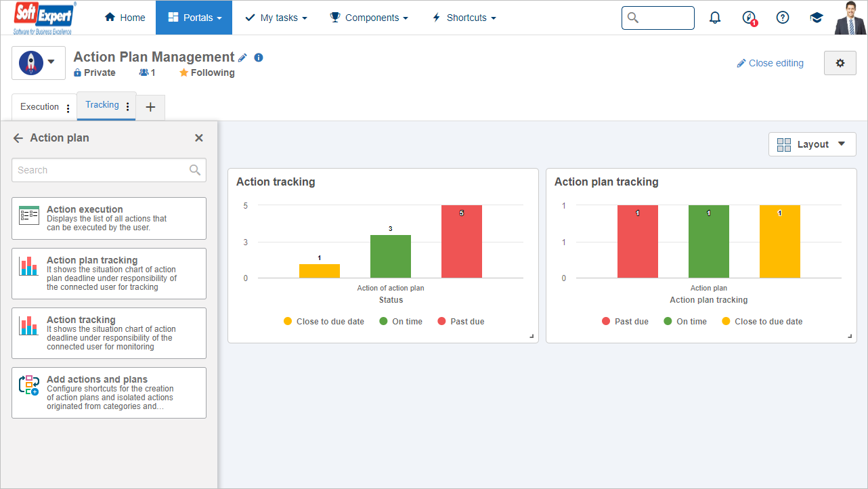868x489 pixels.
Task: Click the user profile photo
Action: (x=850, y=18)
